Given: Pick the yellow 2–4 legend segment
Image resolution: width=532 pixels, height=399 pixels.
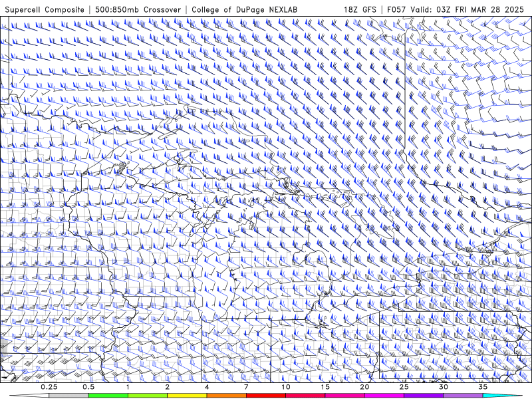Looking at the screenshot, I should click(187, 396).
